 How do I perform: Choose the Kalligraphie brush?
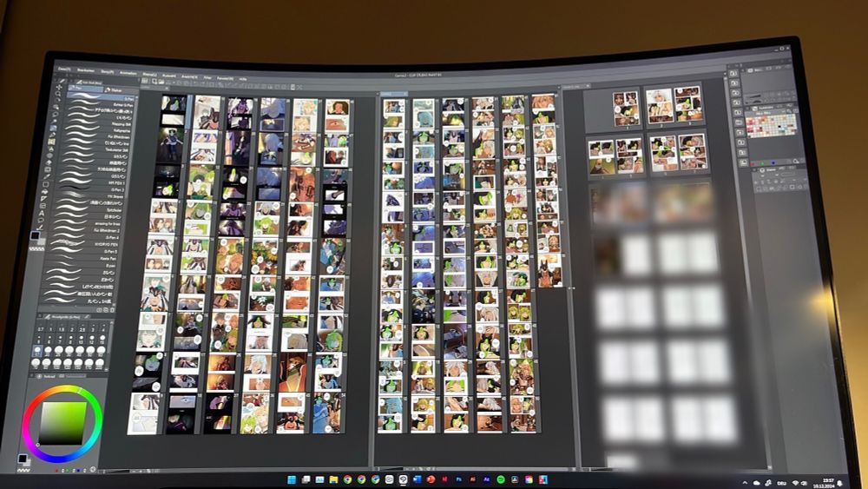(97, 130)
